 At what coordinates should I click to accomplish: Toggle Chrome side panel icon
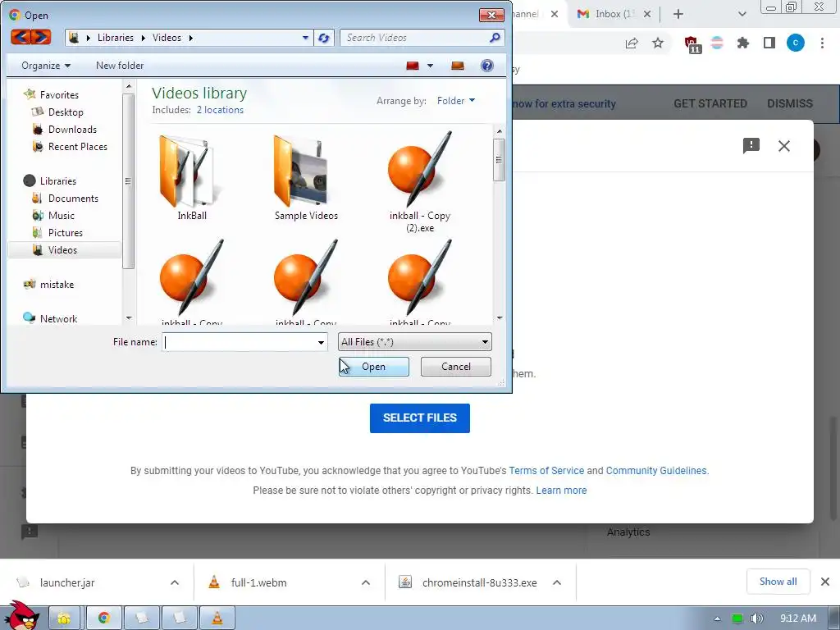pos(769,43)
